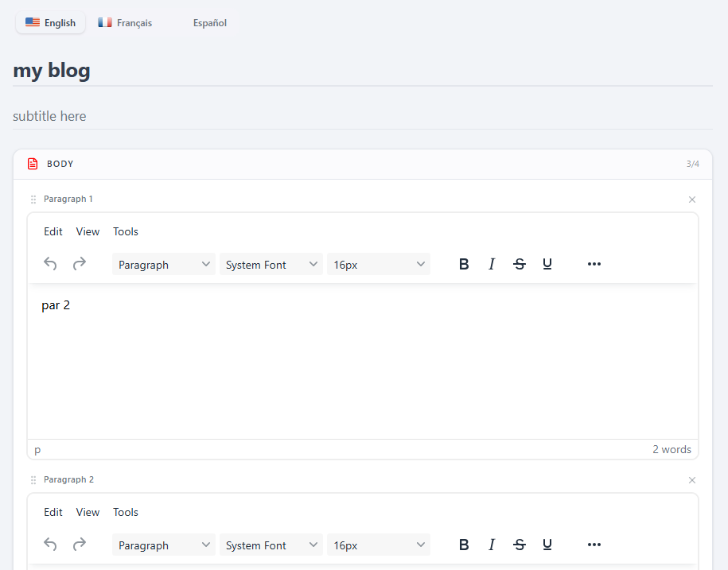Click the '2 words' word count
Viewport: 728px width, 570px height.
pyautogui.click(x=672, y=449)
